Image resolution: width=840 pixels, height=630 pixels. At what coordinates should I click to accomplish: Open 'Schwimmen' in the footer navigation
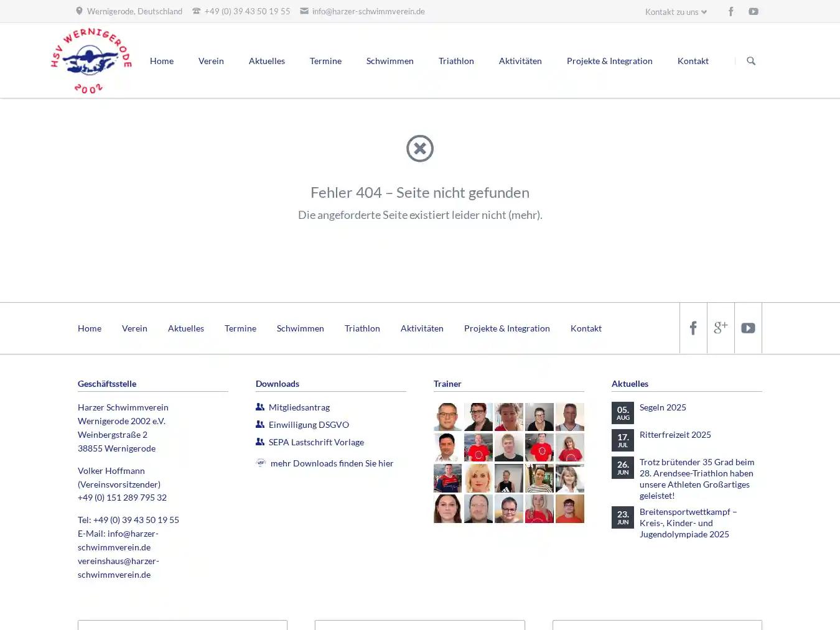(x=301, y=328)
